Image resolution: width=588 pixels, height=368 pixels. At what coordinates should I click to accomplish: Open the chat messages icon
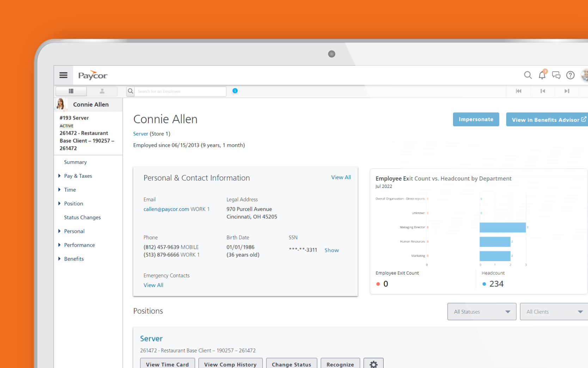556,75
